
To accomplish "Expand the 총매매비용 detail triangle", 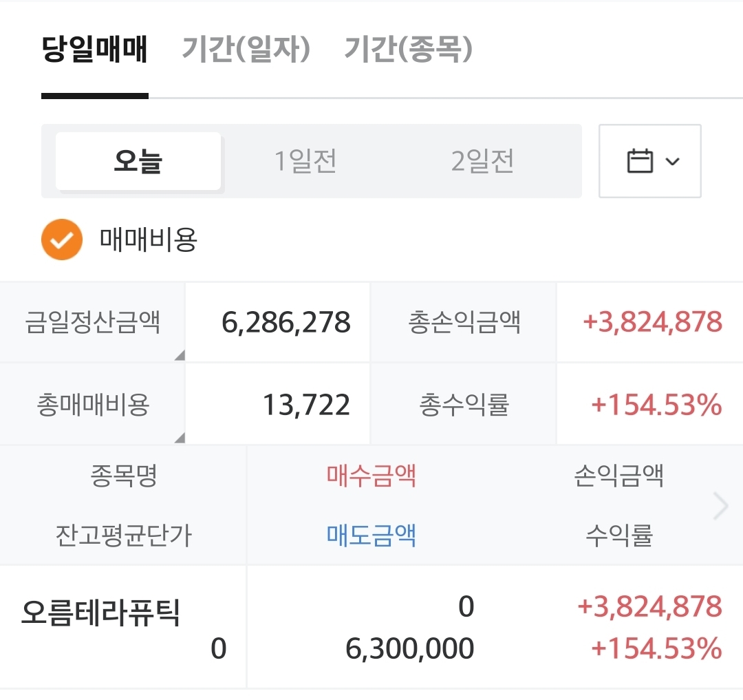I will click(180, 437).
